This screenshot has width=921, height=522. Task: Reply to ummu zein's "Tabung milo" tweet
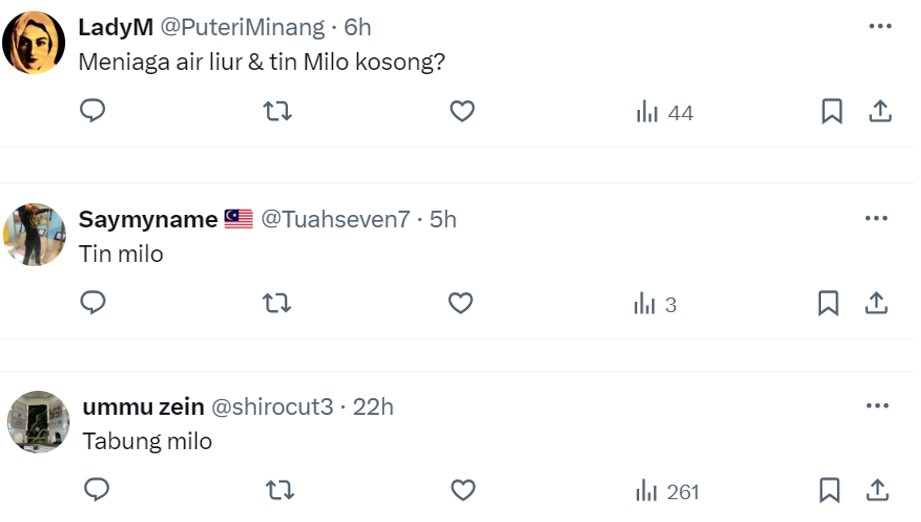(96, 489)
